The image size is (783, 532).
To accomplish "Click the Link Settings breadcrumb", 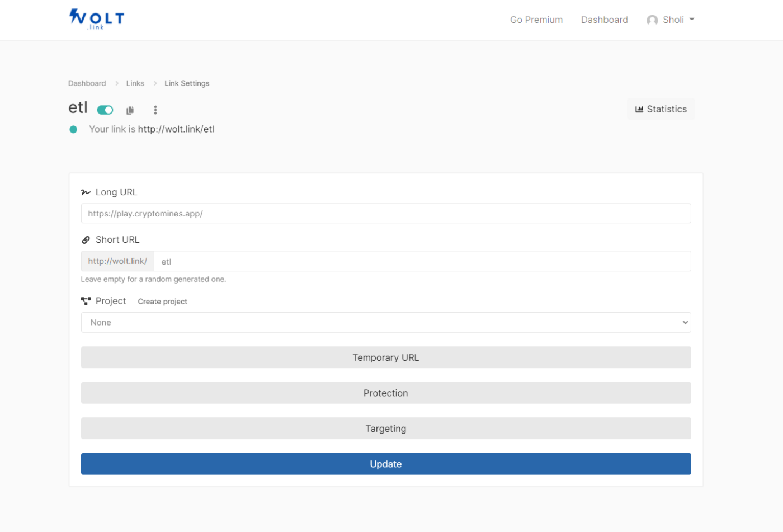I will [x=187, y=83].
